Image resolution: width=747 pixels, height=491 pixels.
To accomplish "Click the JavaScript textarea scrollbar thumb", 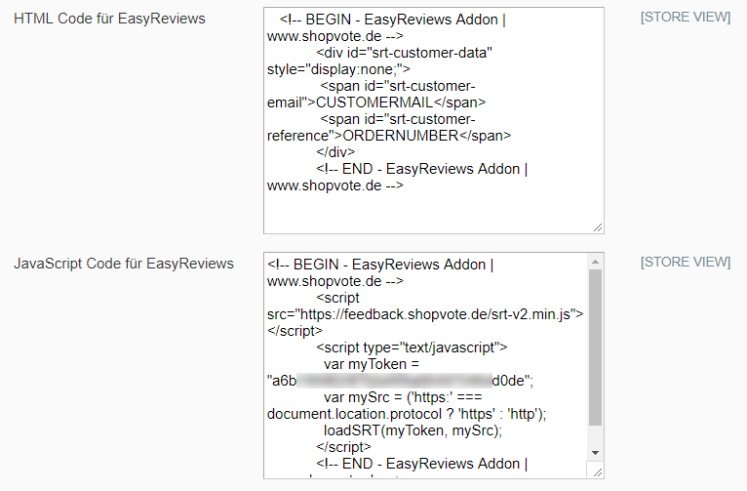I will pos(595,348).
